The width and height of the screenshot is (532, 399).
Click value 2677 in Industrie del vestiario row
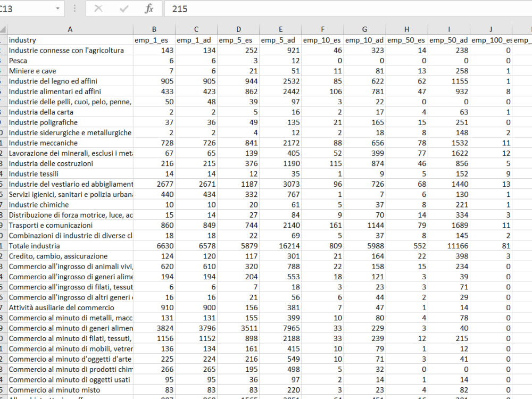pyautogui.click(x=154, y=184)
